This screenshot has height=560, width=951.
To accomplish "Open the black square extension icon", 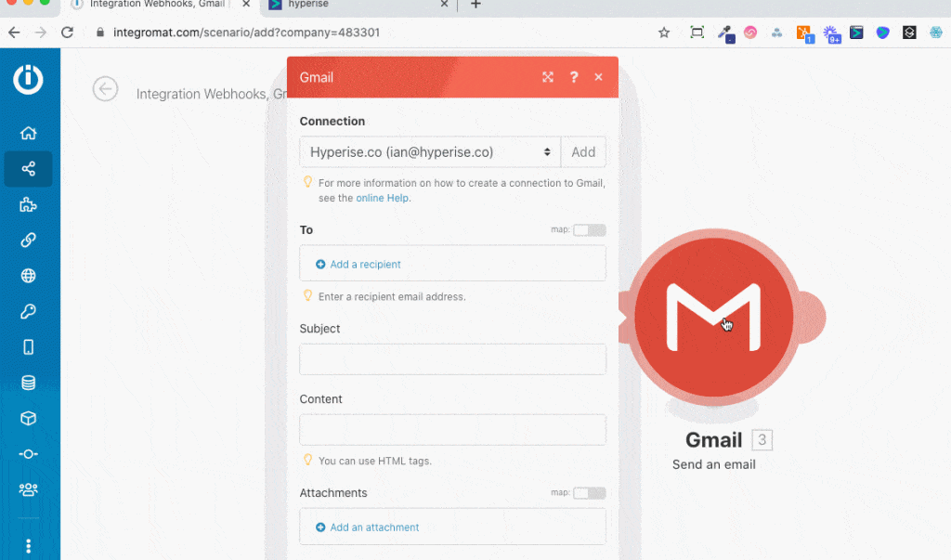I will tap(909, 33).
